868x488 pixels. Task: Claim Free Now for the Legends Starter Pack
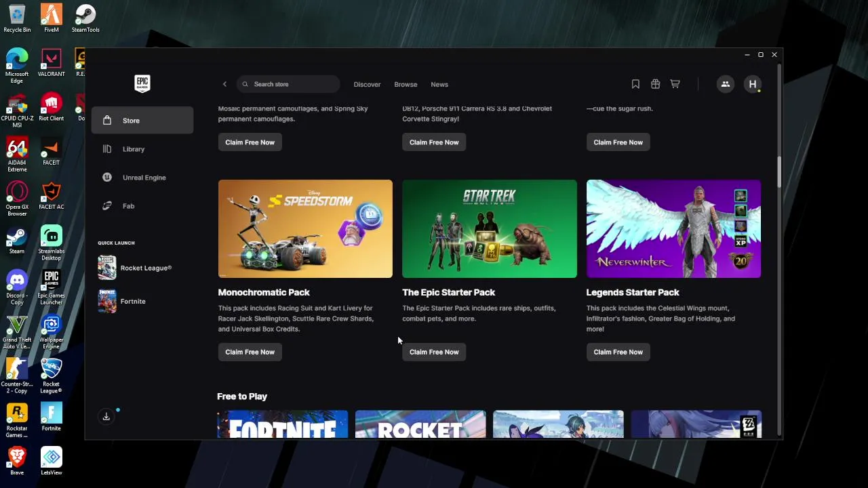(618, 352)
